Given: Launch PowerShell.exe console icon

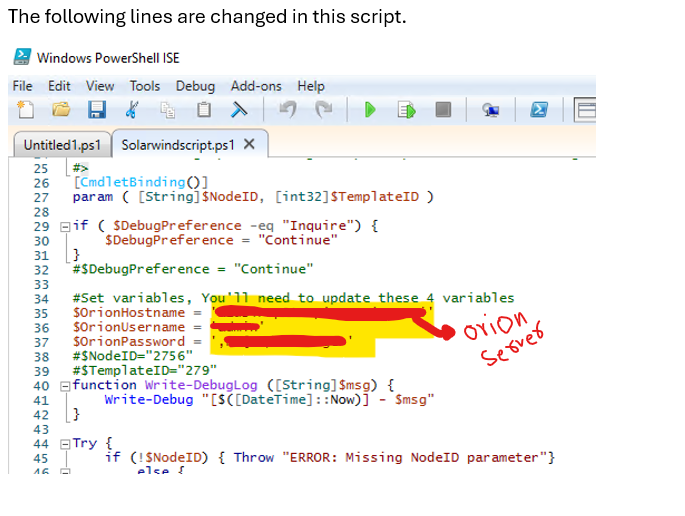Looking at the screenshot, I should [539, 110].
